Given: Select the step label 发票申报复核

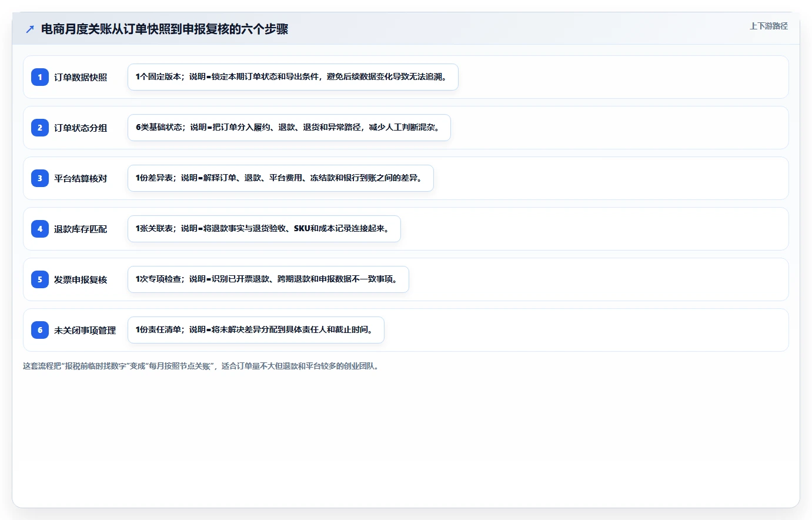Looking at the screenshot, I should pyautogui.click(x=81, y=279).
